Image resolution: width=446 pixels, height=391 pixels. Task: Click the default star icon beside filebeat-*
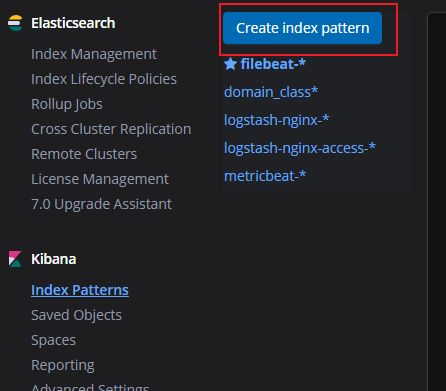click(x=230, y=64)
